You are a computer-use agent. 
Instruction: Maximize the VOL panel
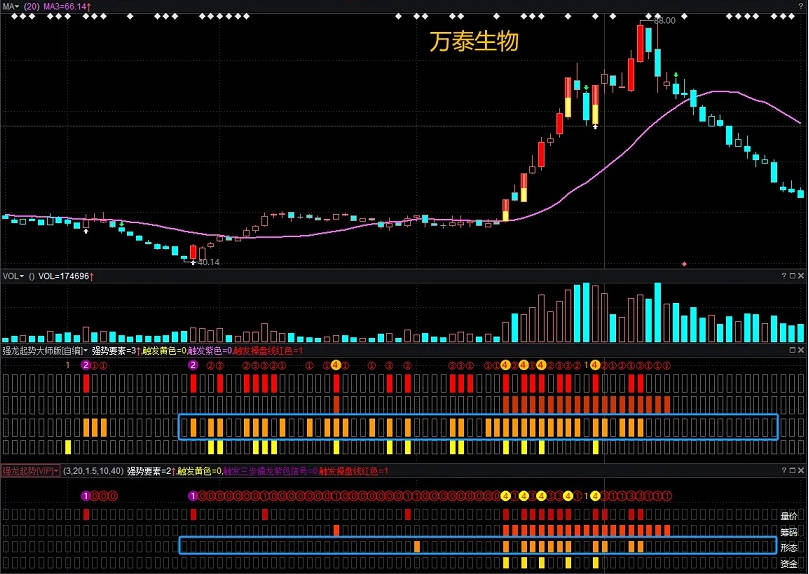pos(792,276)
